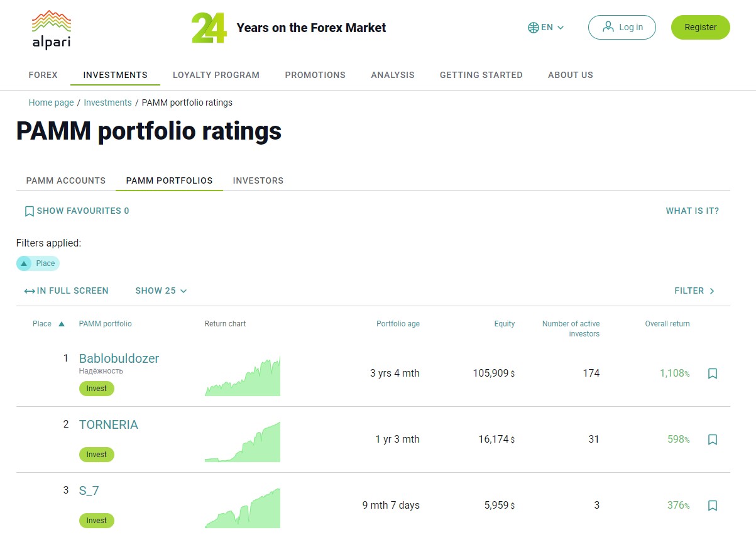Click the person icon in Log in

pyautogui.click(x=608, y=27)
